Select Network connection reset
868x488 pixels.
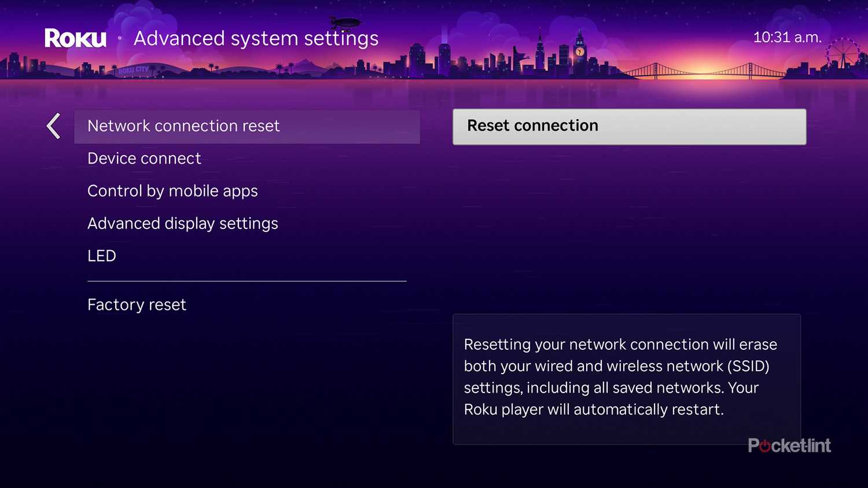[247, 126]
